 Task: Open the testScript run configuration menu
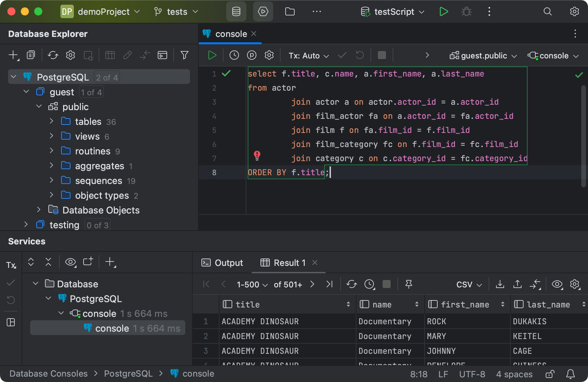click(392, 11)
